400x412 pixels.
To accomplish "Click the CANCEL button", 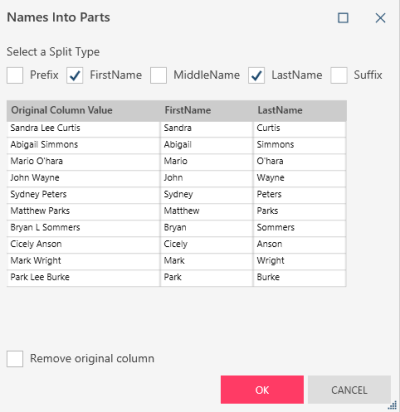I will [x=349, y=390].
